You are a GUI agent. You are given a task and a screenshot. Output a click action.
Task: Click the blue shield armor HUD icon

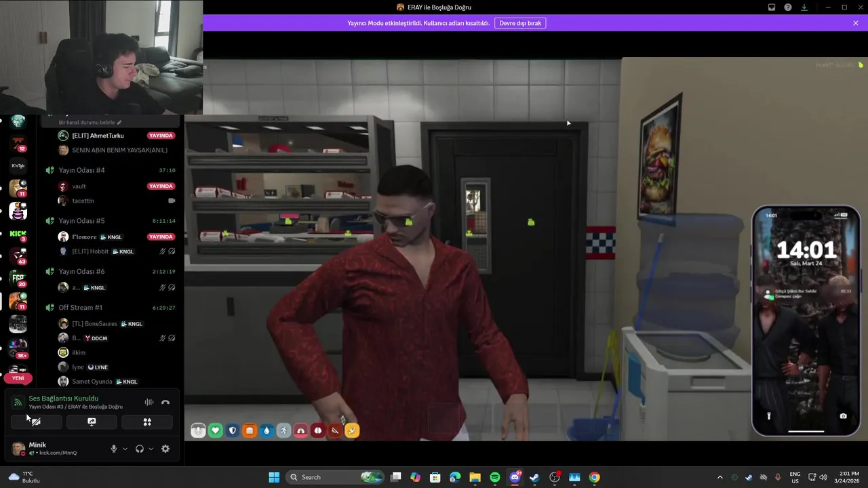(233, 430)
